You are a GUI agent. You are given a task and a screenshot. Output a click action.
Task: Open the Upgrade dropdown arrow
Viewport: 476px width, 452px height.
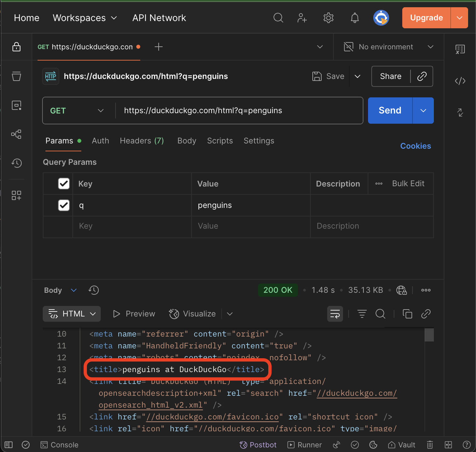pos(460,18)
